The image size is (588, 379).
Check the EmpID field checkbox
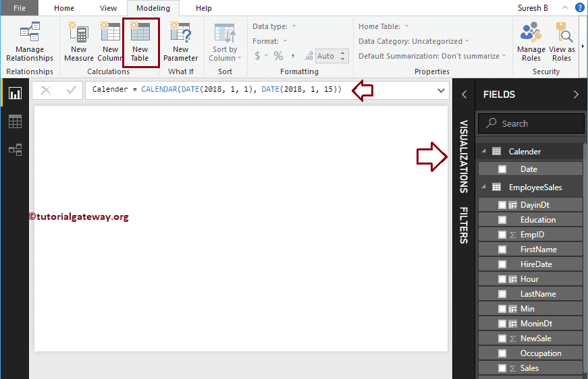tap(502, 235)
